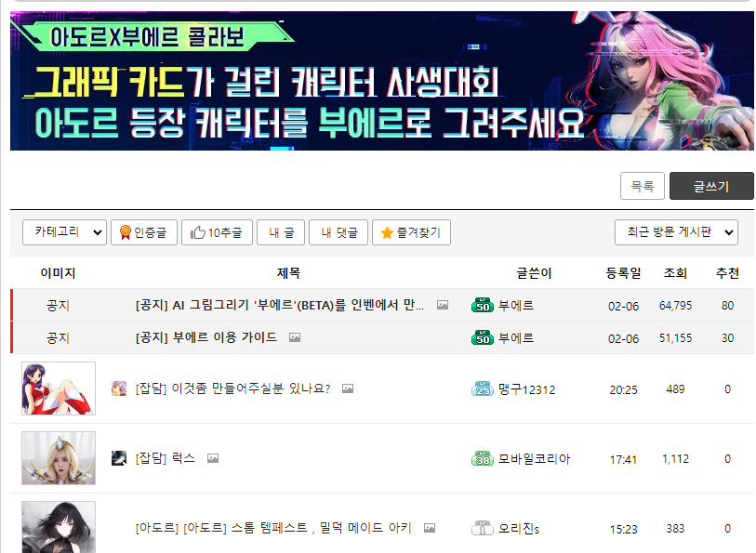Click small avatar before 이것좀 만들어주실분 post
Viewport: 756px width, 553px height.
(x=119, y=388)
